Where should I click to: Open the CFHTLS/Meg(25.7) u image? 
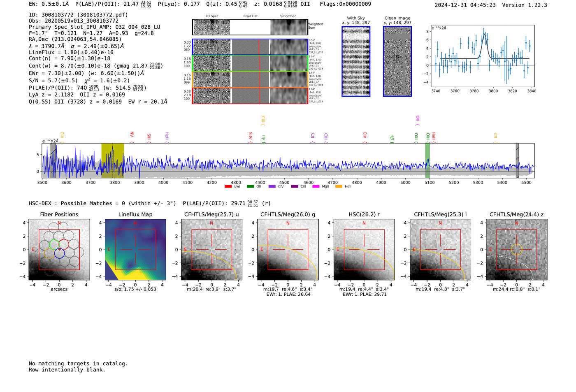(211, 250)
